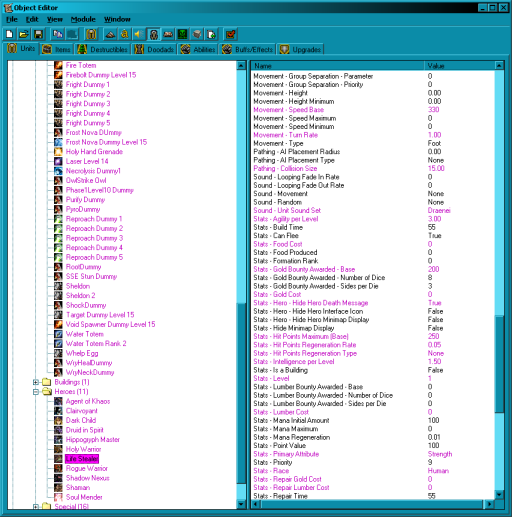Expand the Buildings (1) folder
This screenshot has width=512, height=517.
pos(36,382)
